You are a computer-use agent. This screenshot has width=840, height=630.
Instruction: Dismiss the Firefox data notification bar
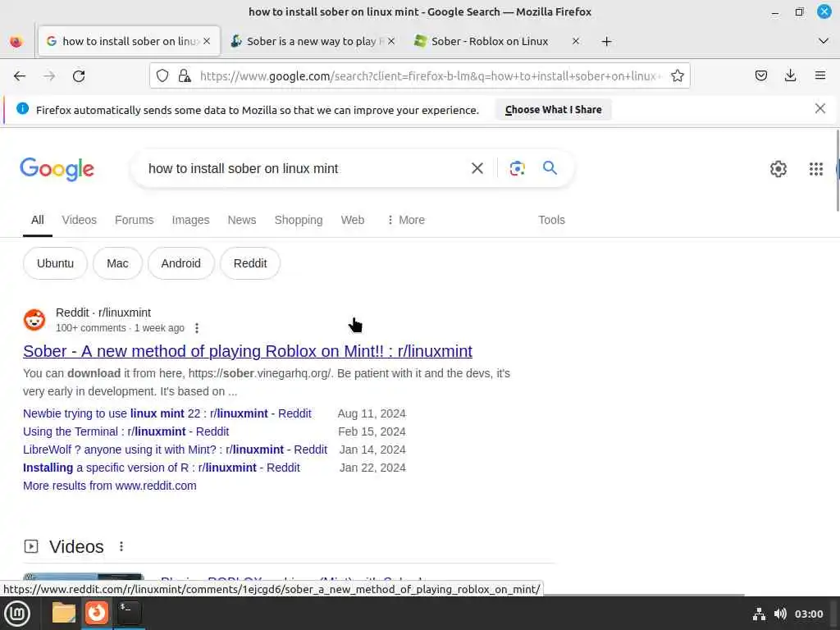click(x=819, y=109)
